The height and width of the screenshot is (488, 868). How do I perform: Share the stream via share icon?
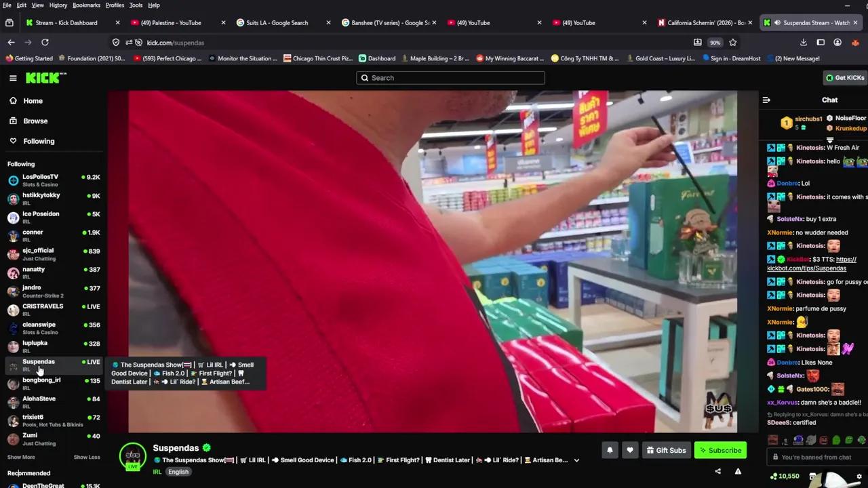(717, 472)
